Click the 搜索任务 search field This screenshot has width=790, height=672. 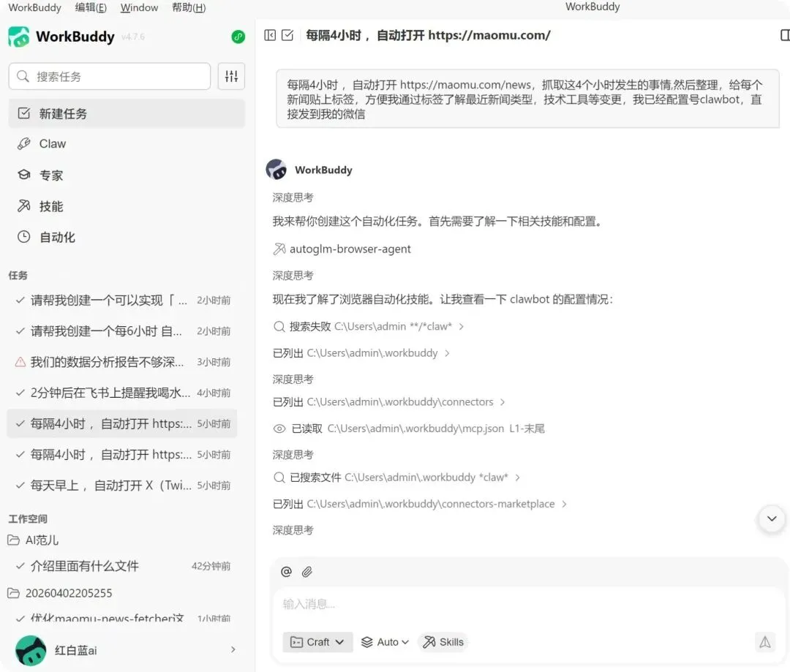coord(109,76)
